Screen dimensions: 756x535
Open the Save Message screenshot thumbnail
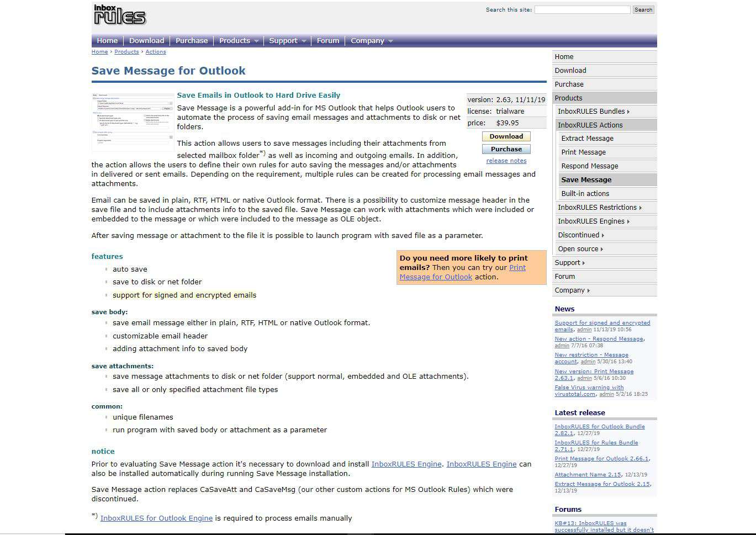tap(133, 122)
